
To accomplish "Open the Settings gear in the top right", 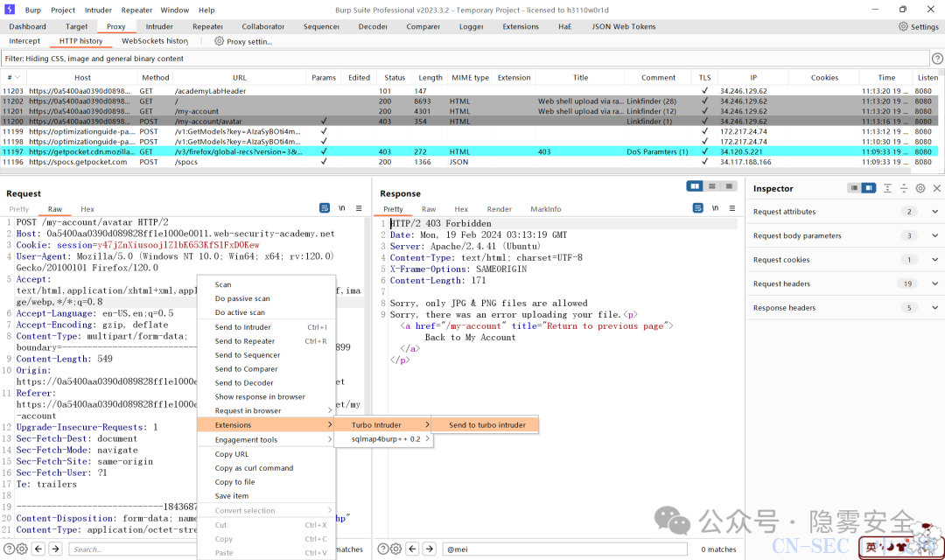I will [x=903, y=26].
